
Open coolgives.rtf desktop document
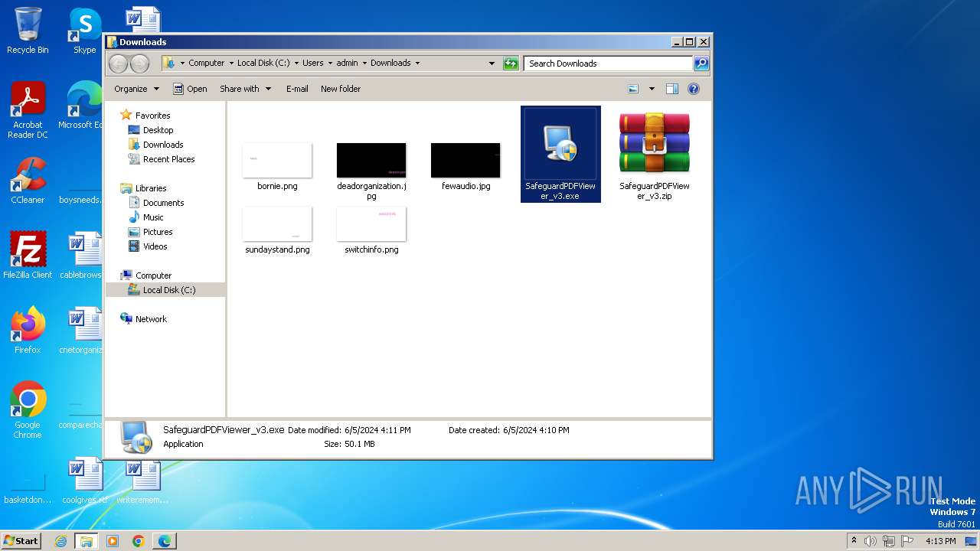(x=85, y=481)
